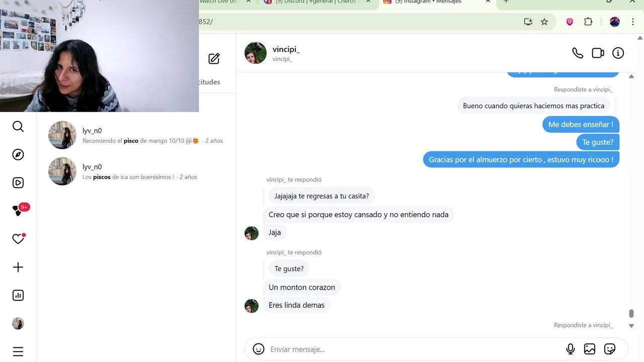Viewport: 644px width, 362px height.
Task: Compose a new message with pencil icon
Action: 214,59
